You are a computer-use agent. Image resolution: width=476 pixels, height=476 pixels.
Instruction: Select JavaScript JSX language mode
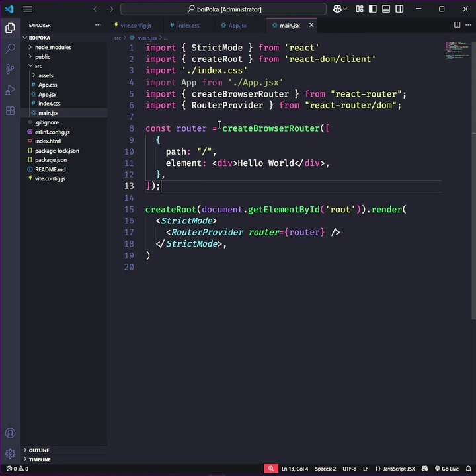click(x=395, y=469)
